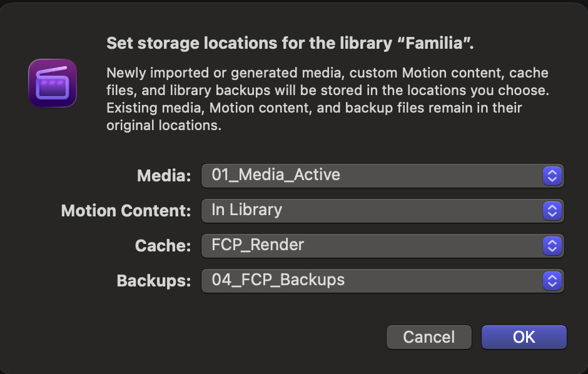Click the words "original locations." in description

point(164,125)
